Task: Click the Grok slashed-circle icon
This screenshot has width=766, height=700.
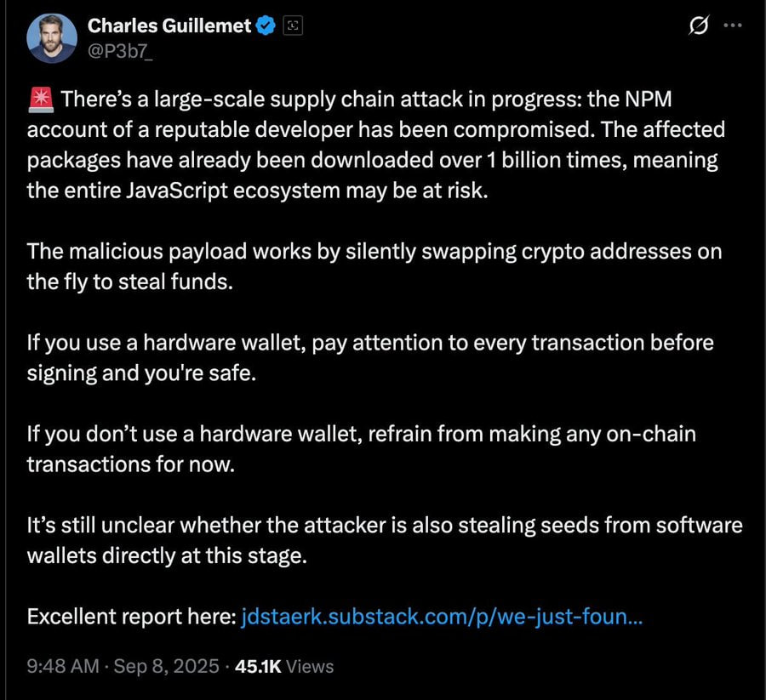Action: (x=699, y=26)
